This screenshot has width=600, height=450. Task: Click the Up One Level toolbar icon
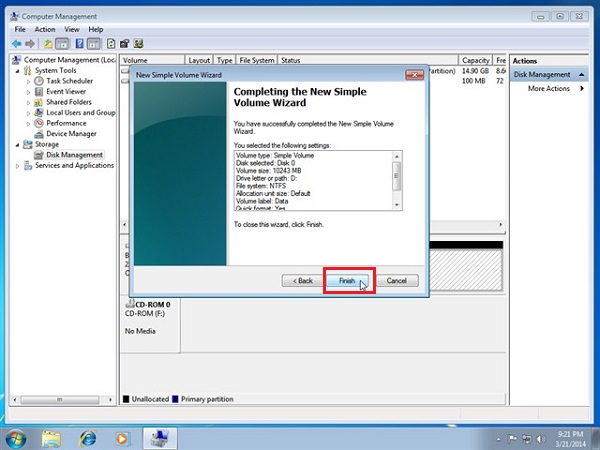pyautogui.click(x=49, y=44)
